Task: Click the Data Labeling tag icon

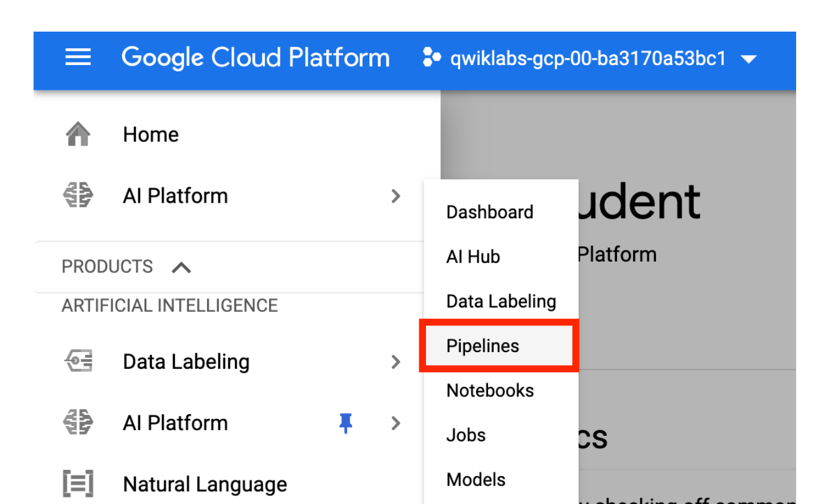Action: (x=78, y=361)
